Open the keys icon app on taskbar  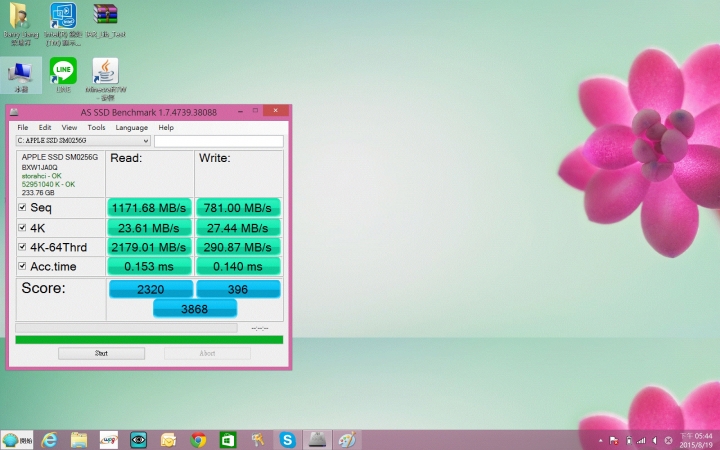tap(258, 440)
